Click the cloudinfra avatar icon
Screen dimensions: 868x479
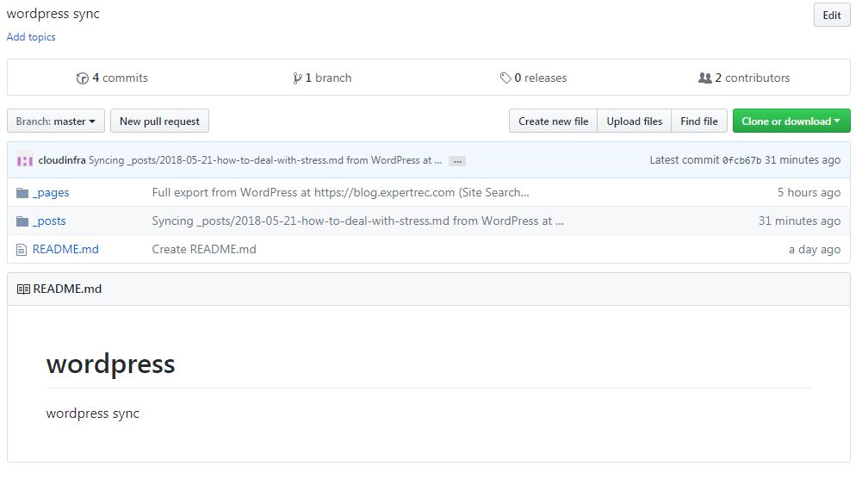click(25, 160)
